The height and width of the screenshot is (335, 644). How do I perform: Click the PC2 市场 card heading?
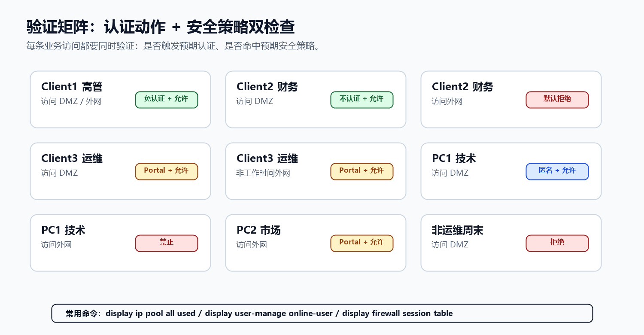[x=258, y=230]
